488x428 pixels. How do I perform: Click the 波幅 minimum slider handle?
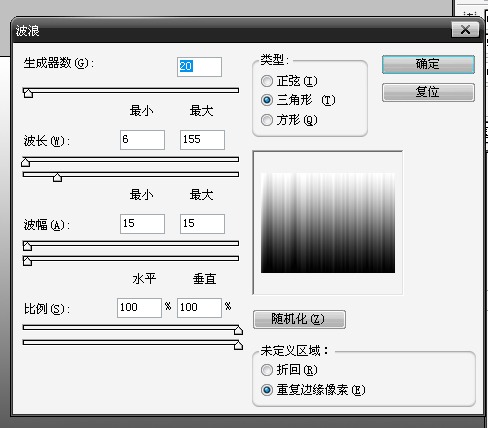click(x=28, y=246)
